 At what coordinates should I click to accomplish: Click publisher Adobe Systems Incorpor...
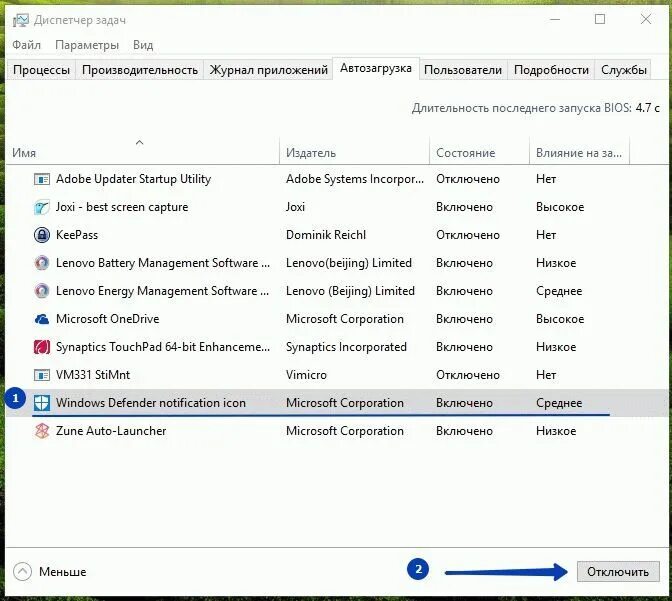click(355, 179)
